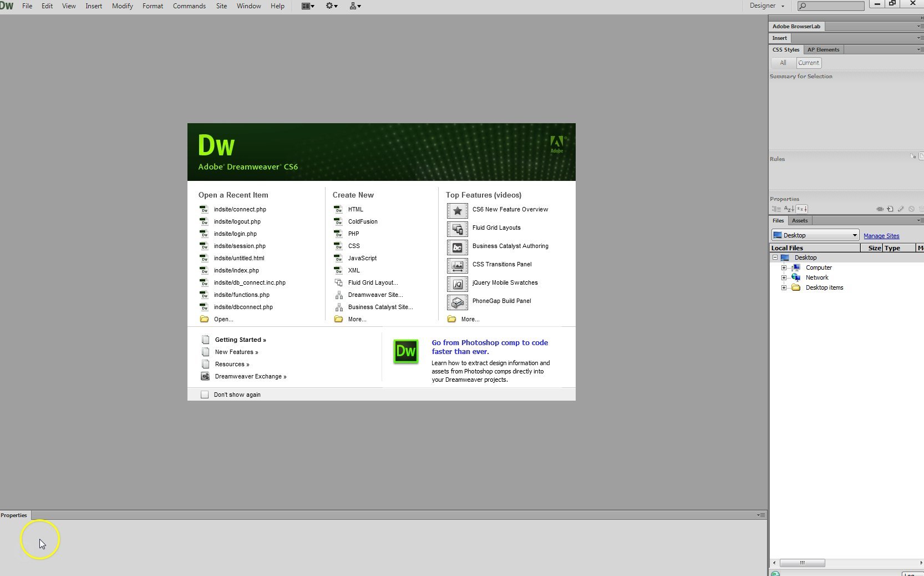Click the Type column header in Files panel
Viewport: 924px width, 576px height.
point(899,248)
